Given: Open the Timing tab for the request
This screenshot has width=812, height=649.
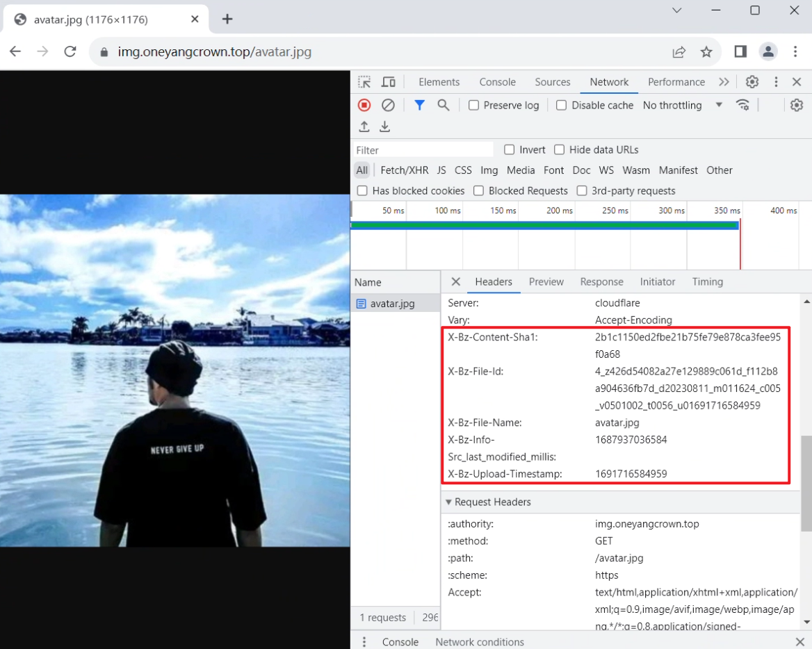Looking at the screenshot, I should click(707, 282).
